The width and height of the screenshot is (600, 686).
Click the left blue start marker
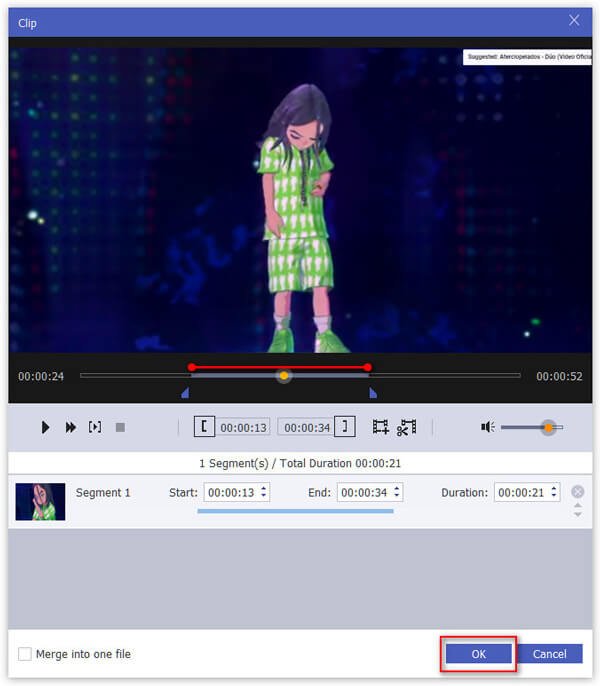tap(185, 393)
